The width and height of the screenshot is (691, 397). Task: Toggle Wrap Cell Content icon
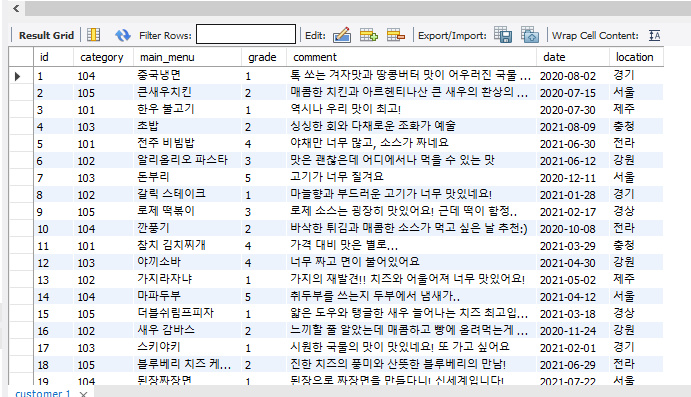(x=654, y=35)
